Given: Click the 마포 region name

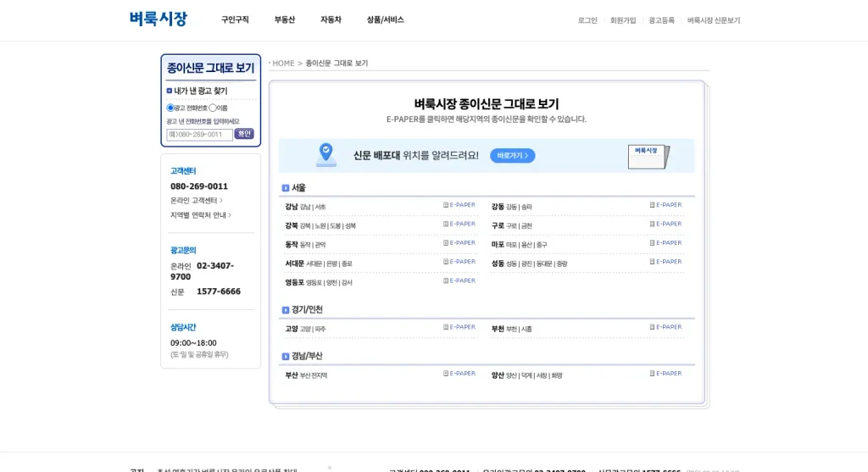Looking at the screenshot, I should click(x=498, y=244).
